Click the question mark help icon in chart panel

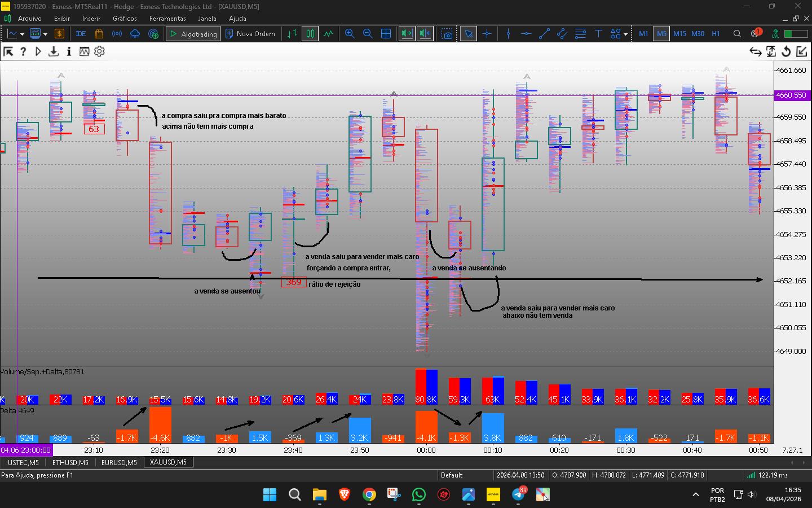[23, 51]
